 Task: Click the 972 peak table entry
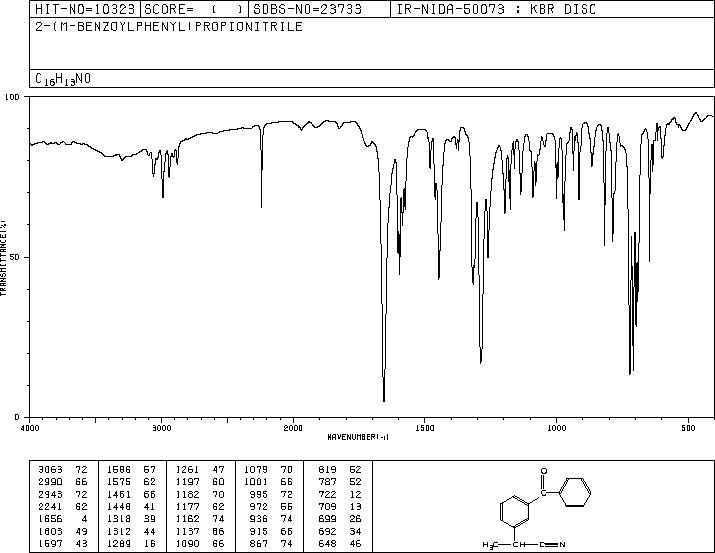[259, 506]
